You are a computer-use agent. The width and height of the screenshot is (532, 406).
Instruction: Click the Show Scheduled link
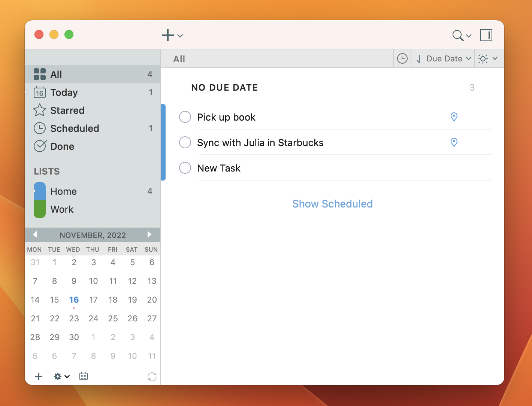(332, 204)
